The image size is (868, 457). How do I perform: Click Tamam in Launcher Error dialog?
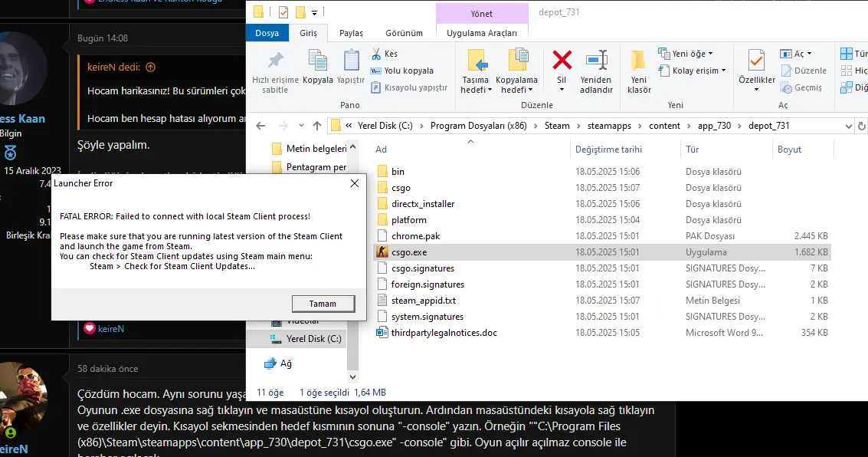point(323,304)
